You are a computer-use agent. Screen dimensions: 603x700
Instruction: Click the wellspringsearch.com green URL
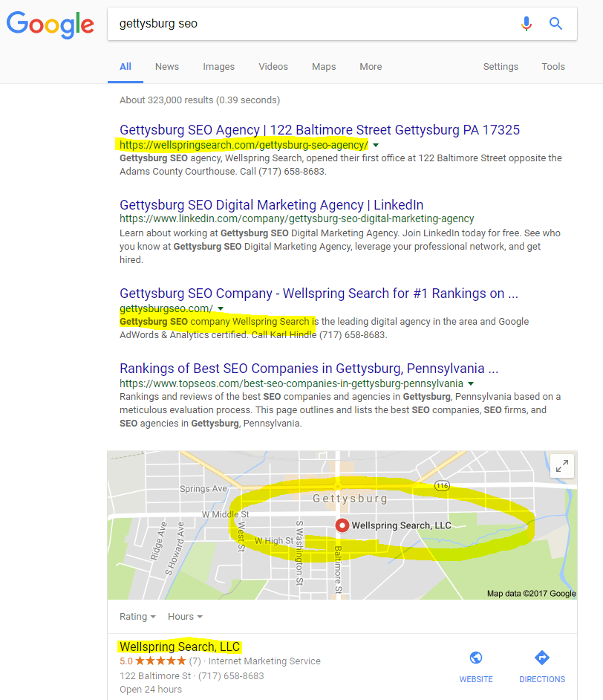click(244, 145)
